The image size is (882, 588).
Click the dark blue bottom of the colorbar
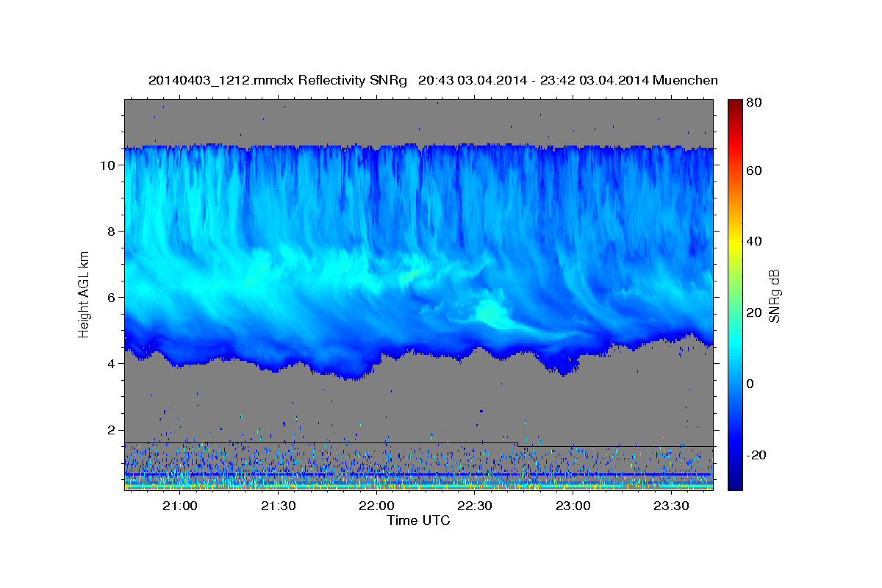coord(734,484)
